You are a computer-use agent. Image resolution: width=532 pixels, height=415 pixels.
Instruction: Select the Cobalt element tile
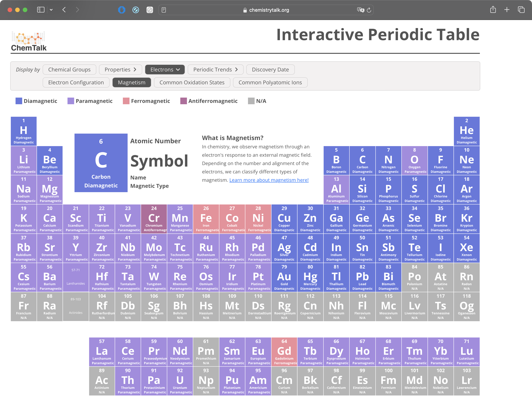pyautogui.click(x=232, y=219)
